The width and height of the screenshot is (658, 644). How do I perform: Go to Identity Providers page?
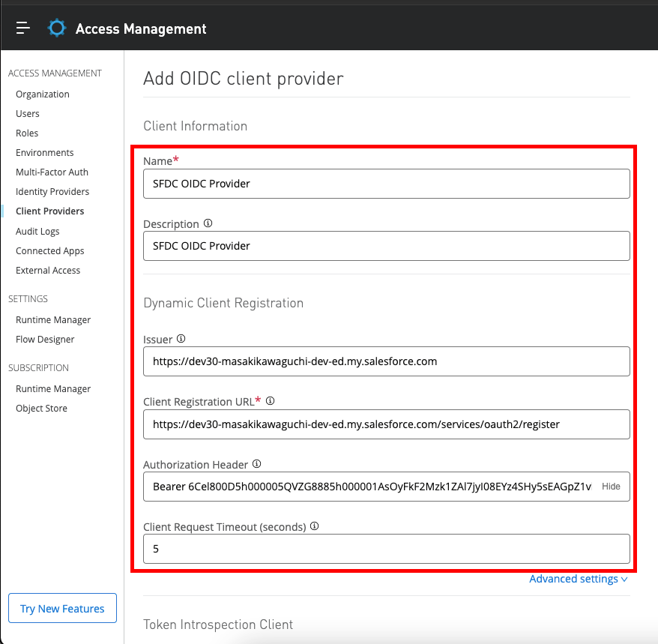52,192
